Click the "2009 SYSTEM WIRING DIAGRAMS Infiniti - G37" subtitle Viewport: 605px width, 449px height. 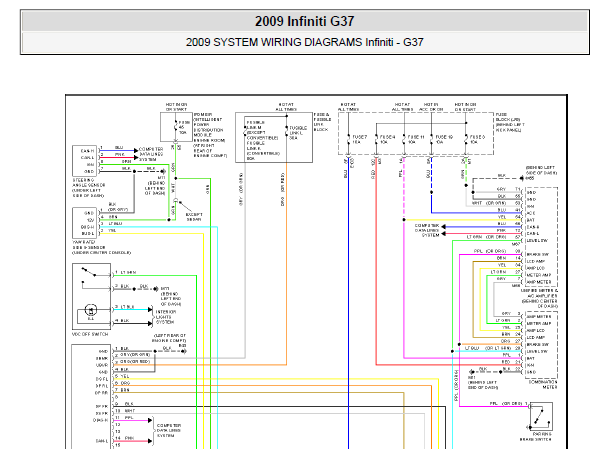click(x=304, y=42)
